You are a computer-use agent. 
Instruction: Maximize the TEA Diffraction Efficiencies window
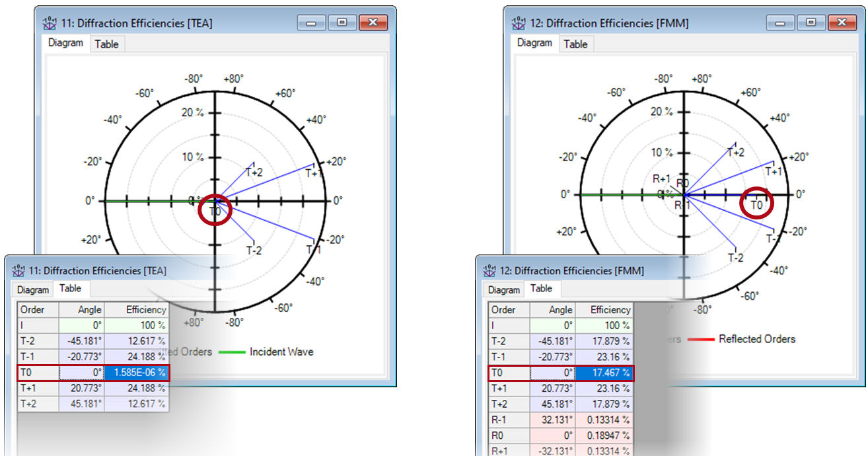(x=342, y=22)
